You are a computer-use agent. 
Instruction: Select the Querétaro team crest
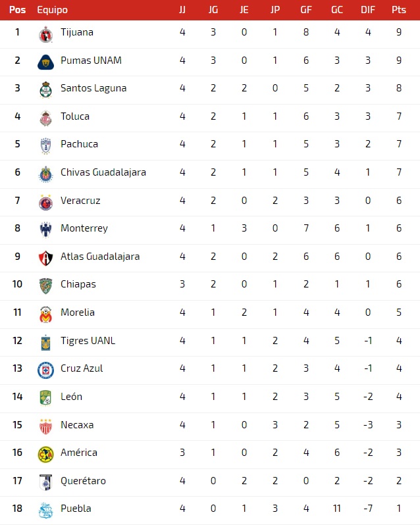point(45,482)
